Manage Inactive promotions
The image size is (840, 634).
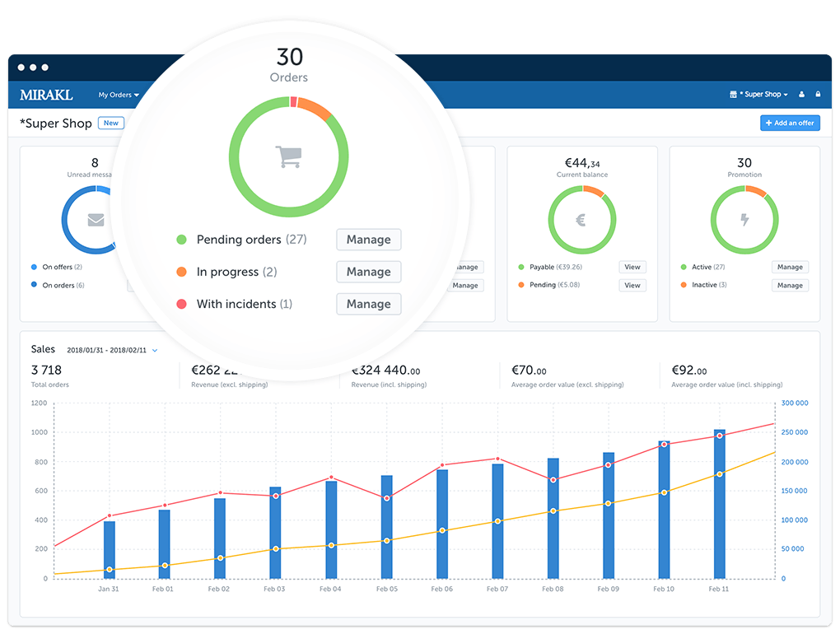point(789,285)
